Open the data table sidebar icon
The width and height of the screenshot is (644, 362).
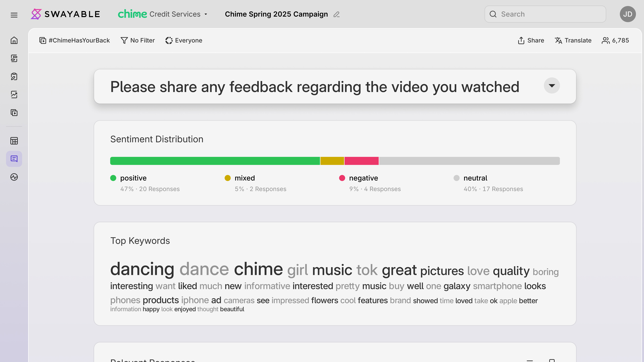(x=14, y=141)
